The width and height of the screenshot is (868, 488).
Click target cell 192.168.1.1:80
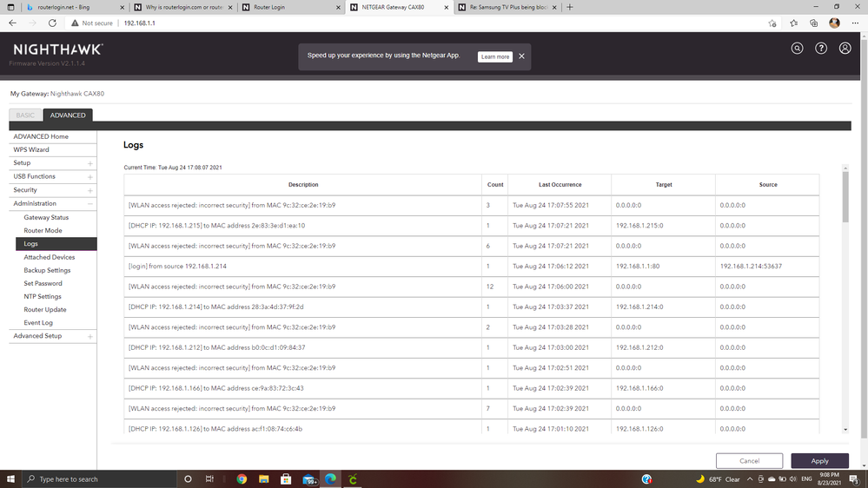[x=638, y=266]
